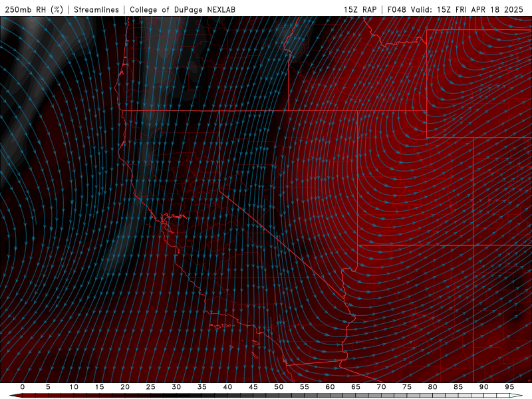
Task: Click the colorbar label '25'
Action: pyautogui.click(x=151, y=387)
